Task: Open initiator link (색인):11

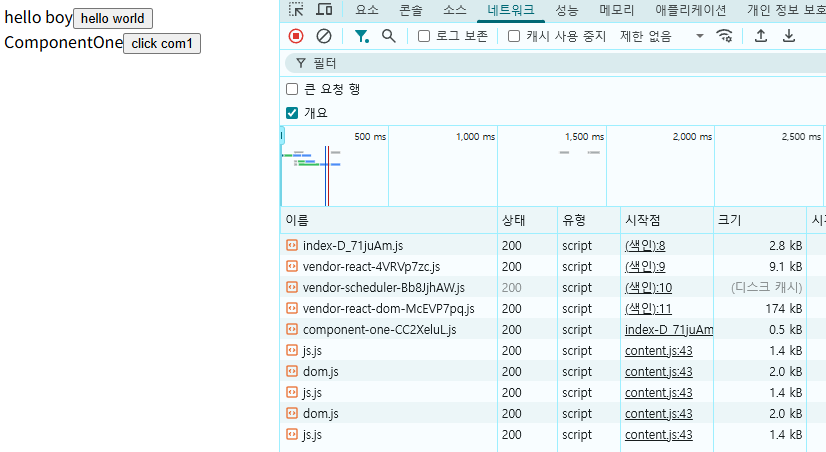Action: [648, 309]
